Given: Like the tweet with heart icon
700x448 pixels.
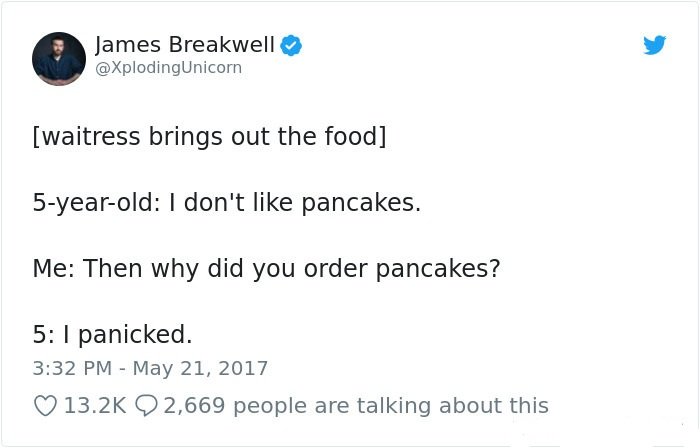Looking at the screenshot, I should (45, 406).
